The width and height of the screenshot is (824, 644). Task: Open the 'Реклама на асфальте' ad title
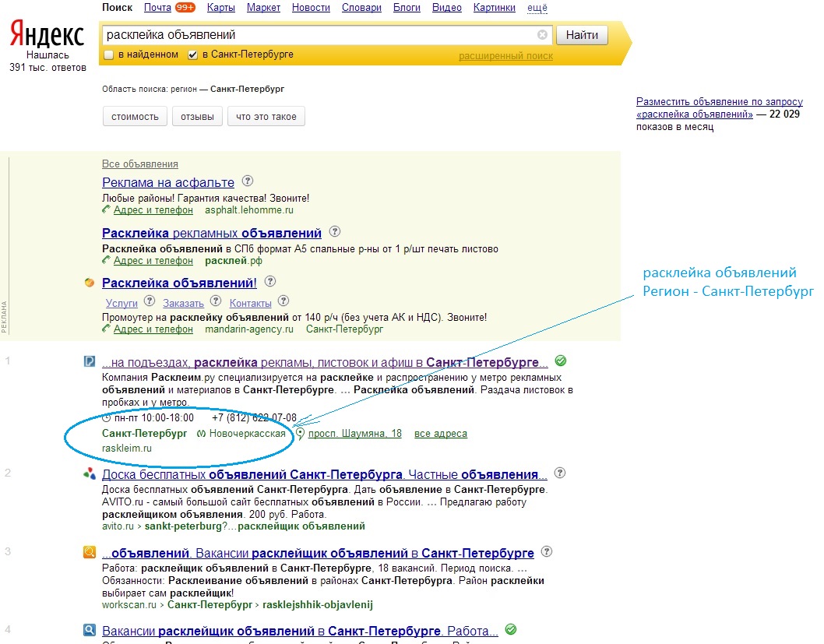(168, 182)
